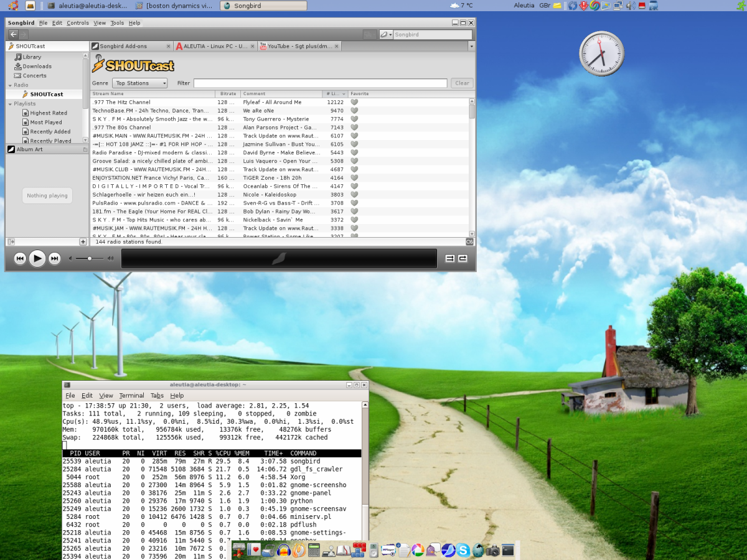Switch to the ALEUTIA Linux PC tab
The width and height of the screenshot is (747, 560).
215,46
